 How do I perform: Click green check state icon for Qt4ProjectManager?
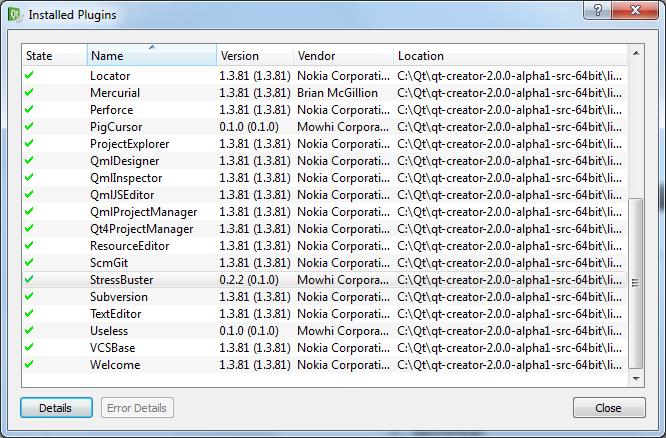coord(29,229)
